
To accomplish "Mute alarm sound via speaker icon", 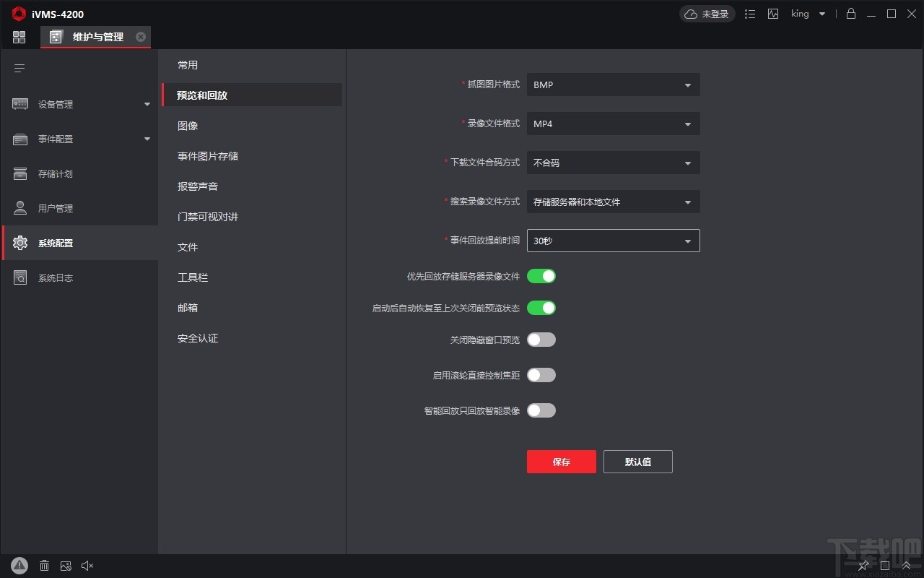I will click(x=87, y=566).
